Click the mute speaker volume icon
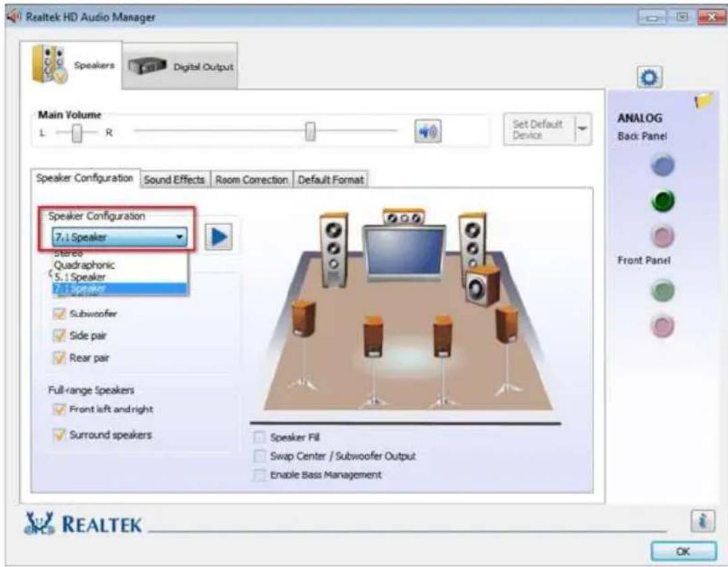Screen dimensions: 728x567 (427, 132)
